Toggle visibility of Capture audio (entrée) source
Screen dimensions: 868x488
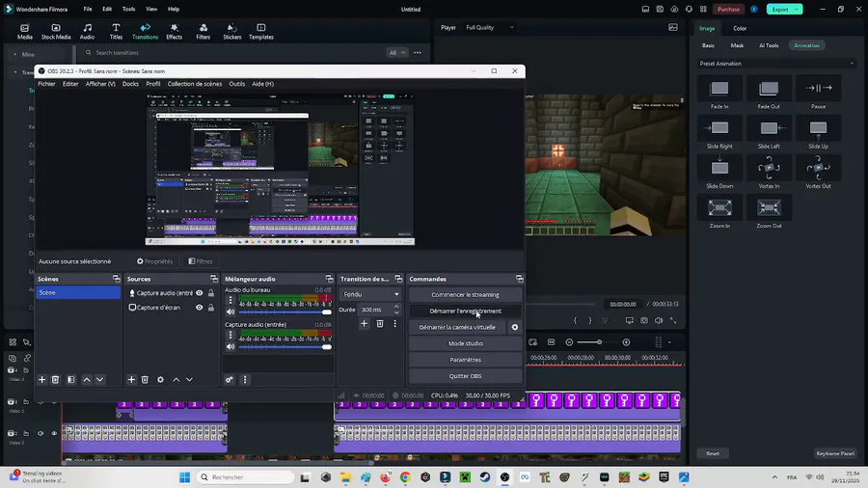[x=200, y=293]
